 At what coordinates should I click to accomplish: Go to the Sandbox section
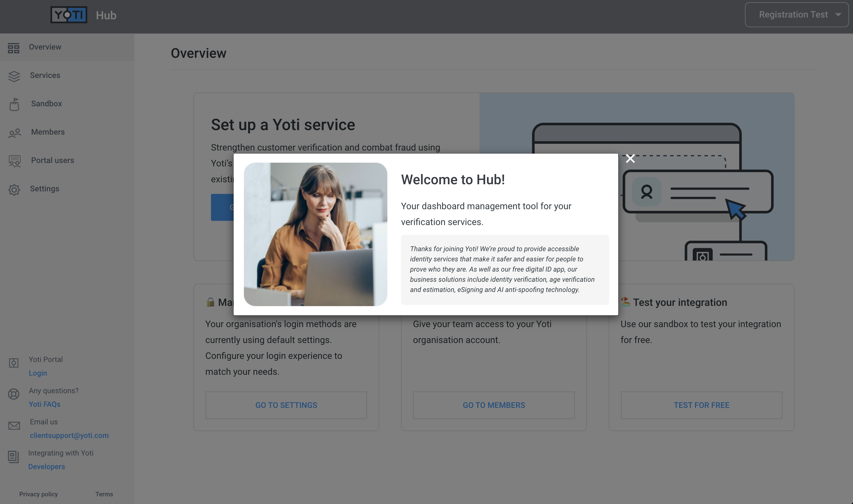point(47,103)
